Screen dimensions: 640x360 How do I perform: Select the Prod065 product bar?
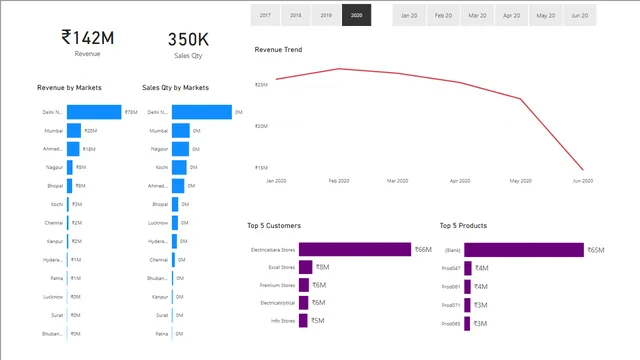(467, 324)
